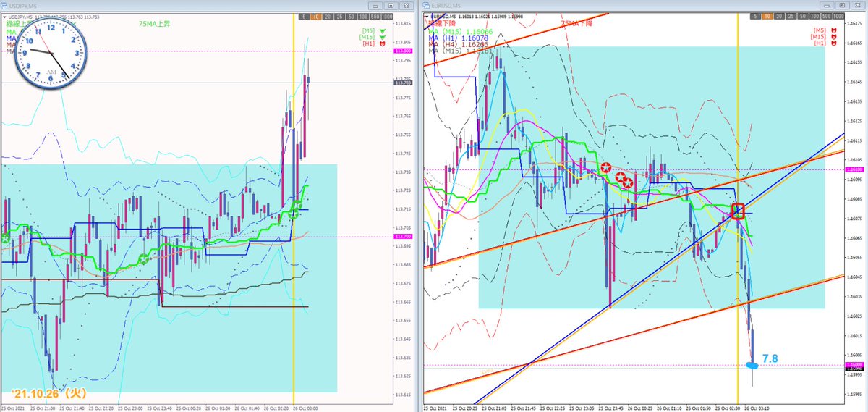Click the red H1 trend icon in EURUSD
The width and height of the screenshot is (868, 412).
(834, 43)
